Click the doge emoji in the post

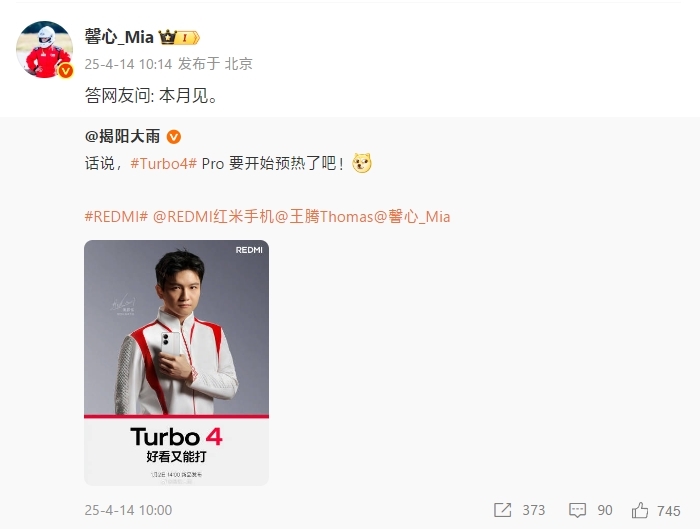362,163
